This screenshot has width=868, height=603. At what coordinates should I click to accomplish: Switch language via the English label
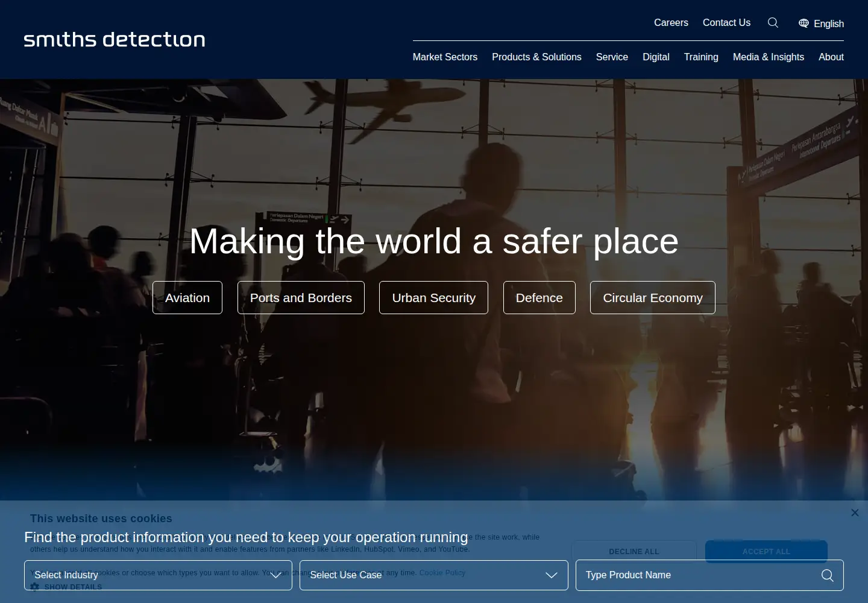829,24
